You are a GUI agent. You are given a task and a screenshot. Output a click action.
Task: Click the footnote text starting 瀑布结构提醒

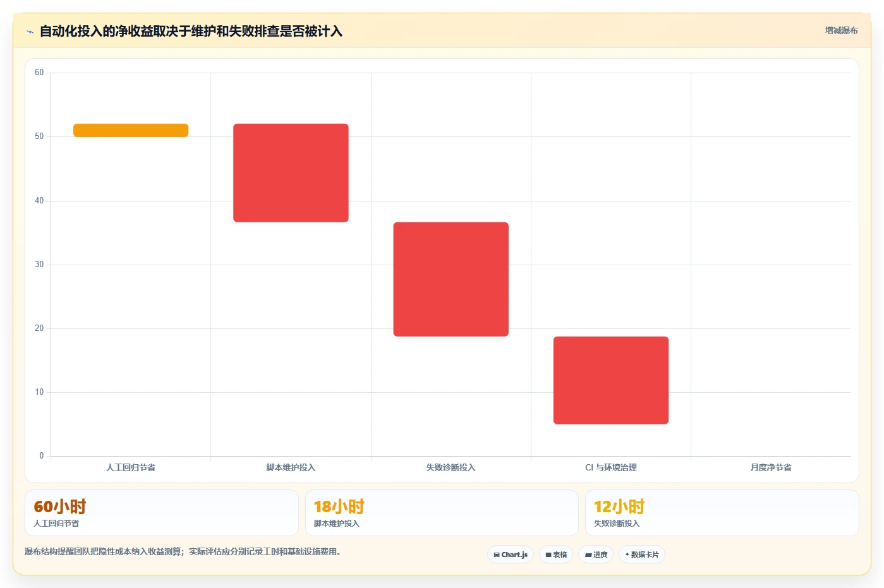coord(183,551)
